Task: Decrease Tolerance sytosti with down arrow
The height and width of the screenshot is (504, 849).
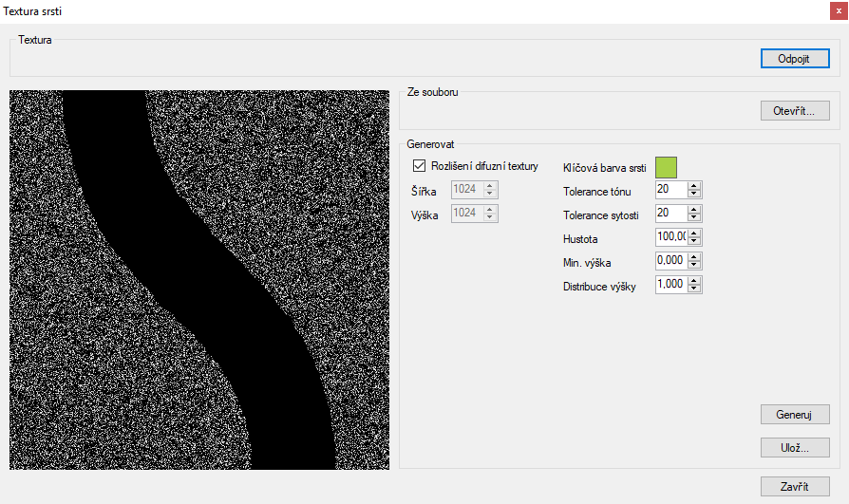Action: 694,218
